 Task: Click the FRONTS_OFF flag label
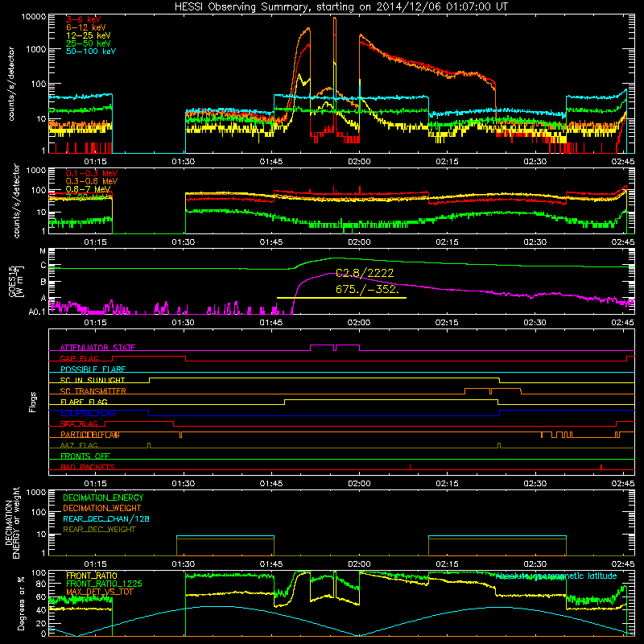coord(85,456)
